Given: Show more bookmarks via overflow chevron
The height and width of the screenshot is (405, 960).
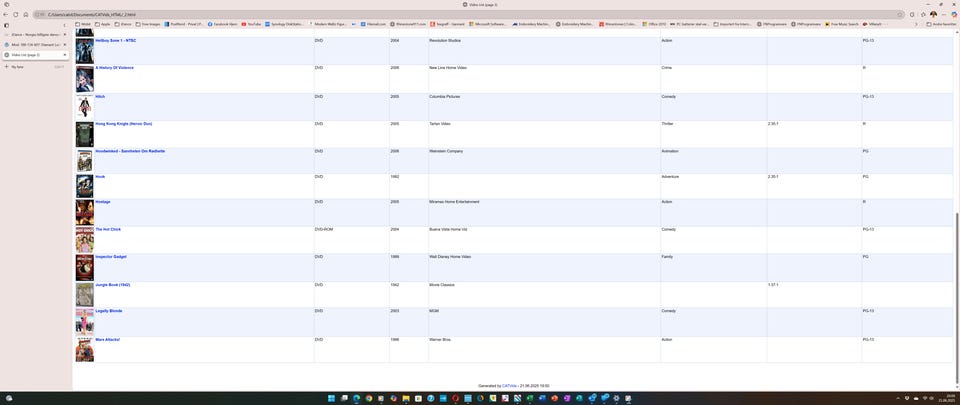Looking at the screenshot, I should click(917, 24).
